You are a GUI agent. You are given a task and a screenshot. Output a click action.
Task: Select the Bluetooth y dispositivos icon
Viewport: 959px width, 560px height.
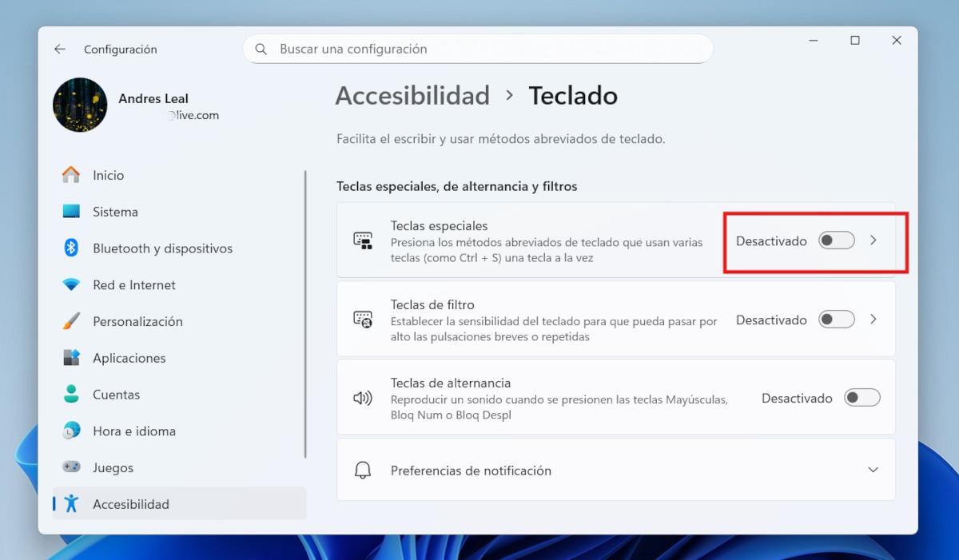[71, 248]
